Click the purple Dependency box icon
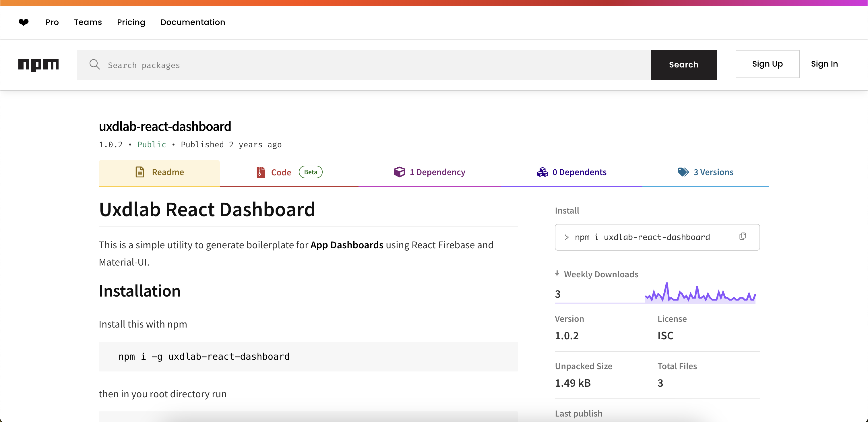Image resolution: width=868 pixels, height=422 pixels. coord(399,172)
